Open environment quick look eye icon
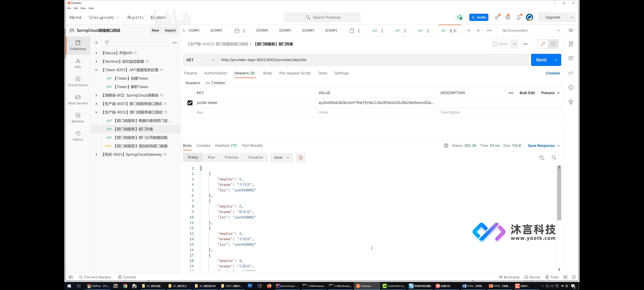 coord(571,31)
